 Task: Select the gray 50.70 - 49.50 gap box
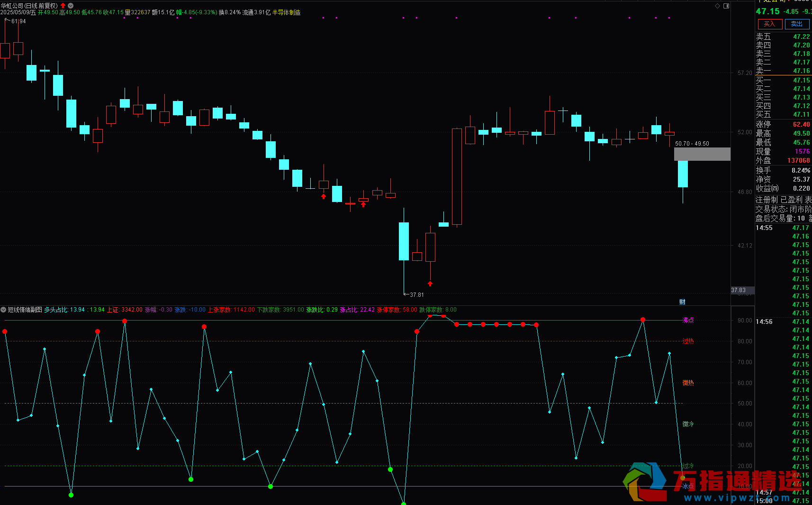click(x=702, y=154)
